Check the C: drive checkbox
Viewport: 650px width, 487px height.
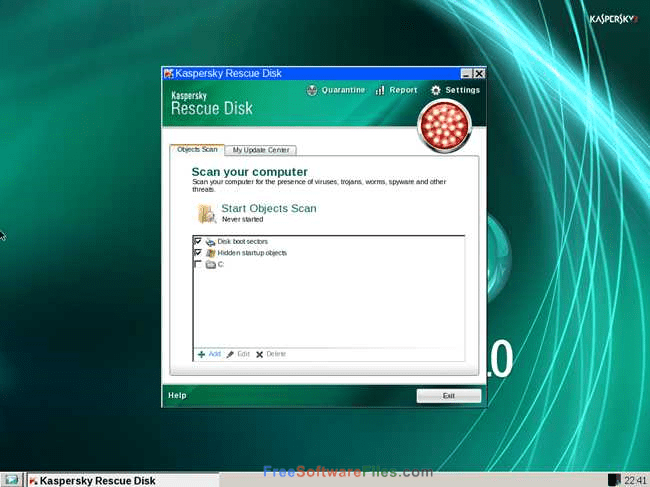point(198,264)
